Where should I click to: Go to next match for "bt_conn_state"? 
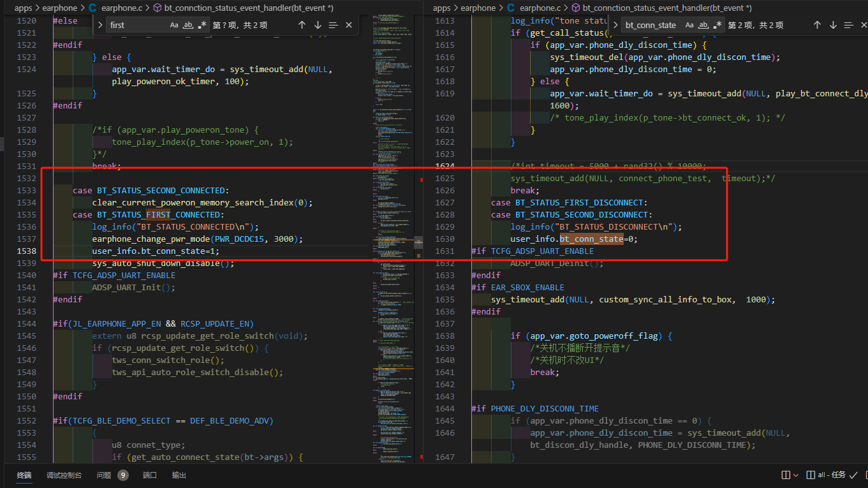click(833, 25)
